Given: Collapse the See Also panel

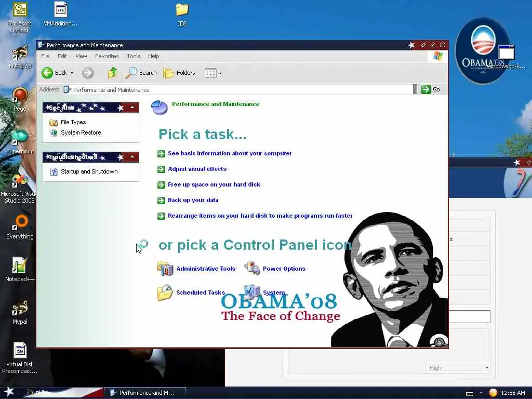Looking at the screenshot, I should pyautogui.click(x=132, y=108).
